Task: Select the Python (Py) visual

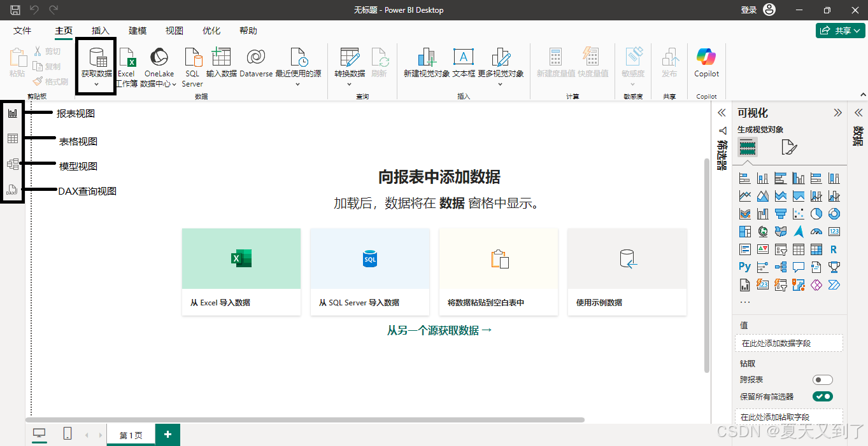Action: tap(745, 267)
